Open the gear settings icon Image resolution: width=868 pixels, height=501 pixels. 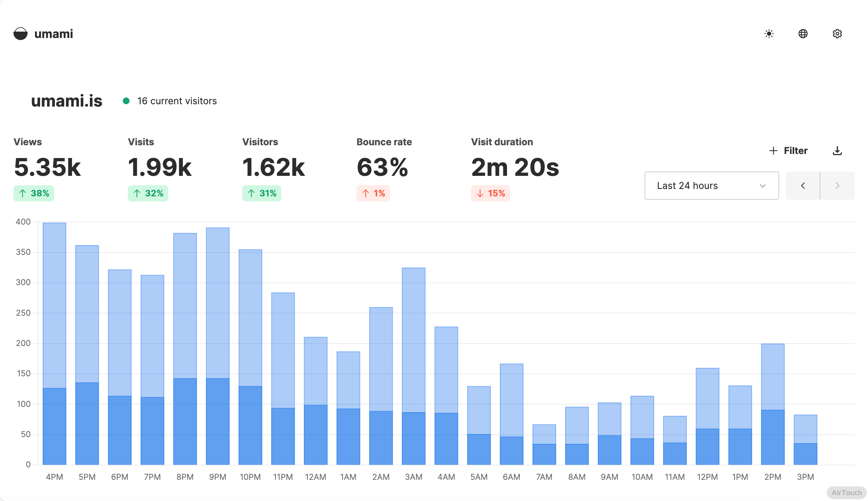(x=837, y=34)
